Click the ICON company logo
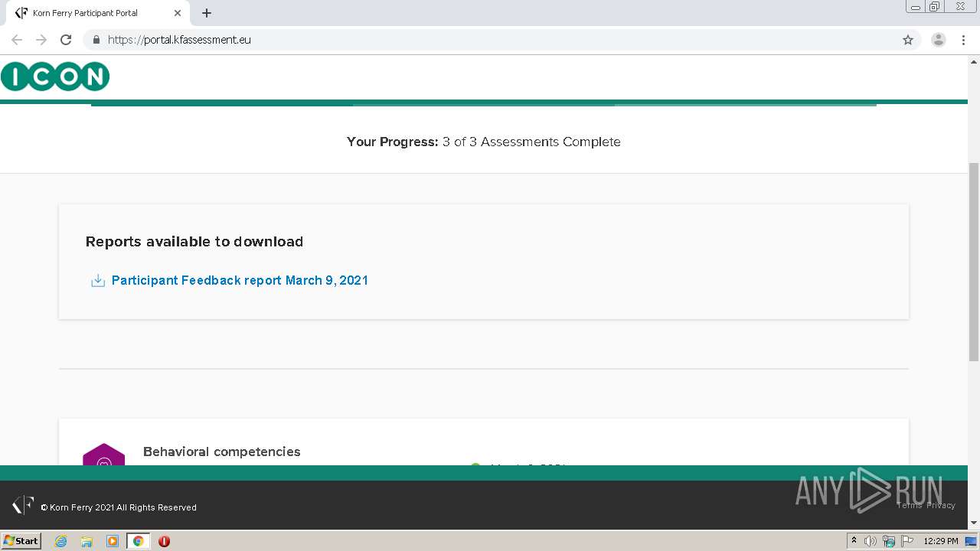Screen dimensions: 980x551 click(x=55, y=77)
